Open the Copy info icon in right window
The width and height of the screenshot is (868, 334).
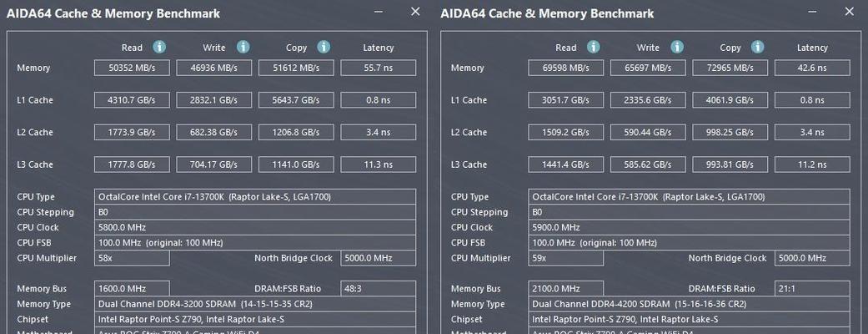[x=758, y=48]
